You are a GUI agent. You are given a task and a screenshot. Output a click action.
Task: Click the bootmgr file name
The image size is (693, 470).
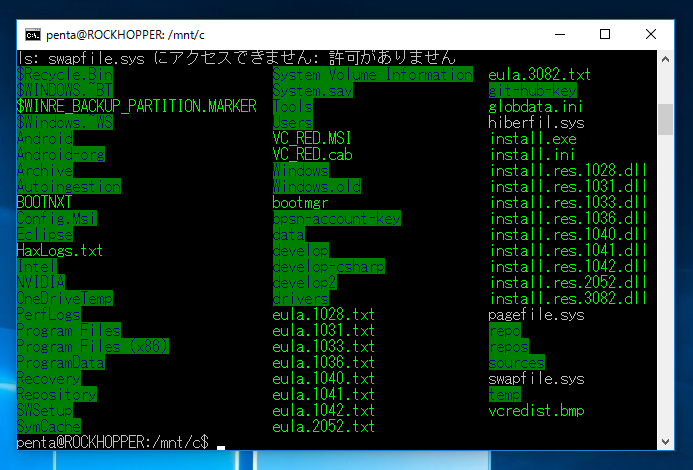(300, 203)
